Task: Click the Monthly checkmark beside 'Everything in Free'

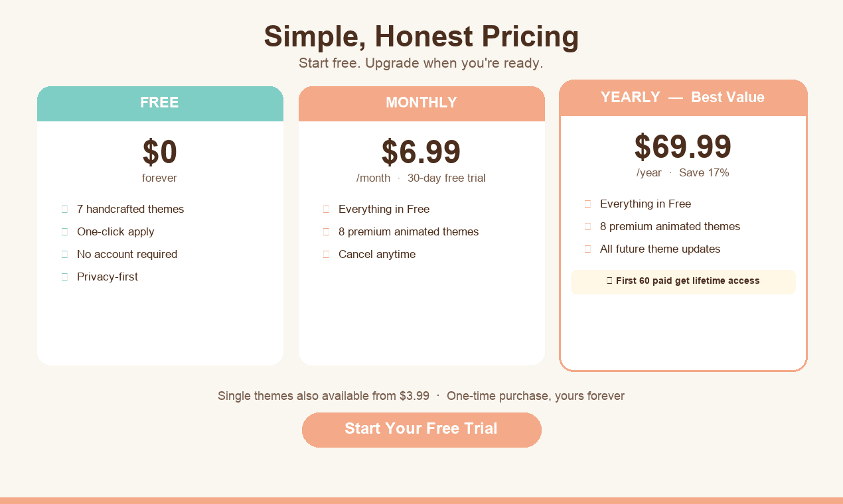Action: pos(326,209)
